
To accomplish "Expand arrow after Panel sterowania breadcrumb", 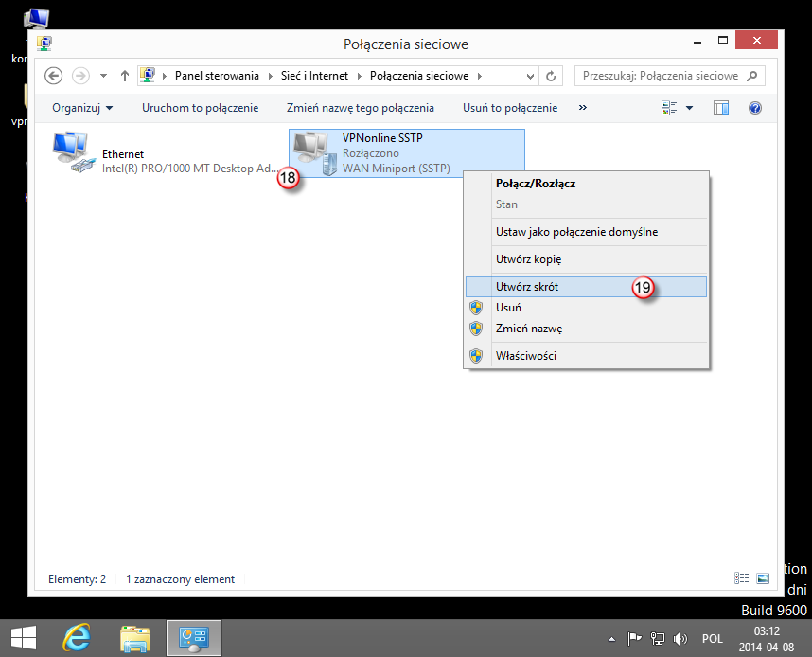I will (271, 76).
